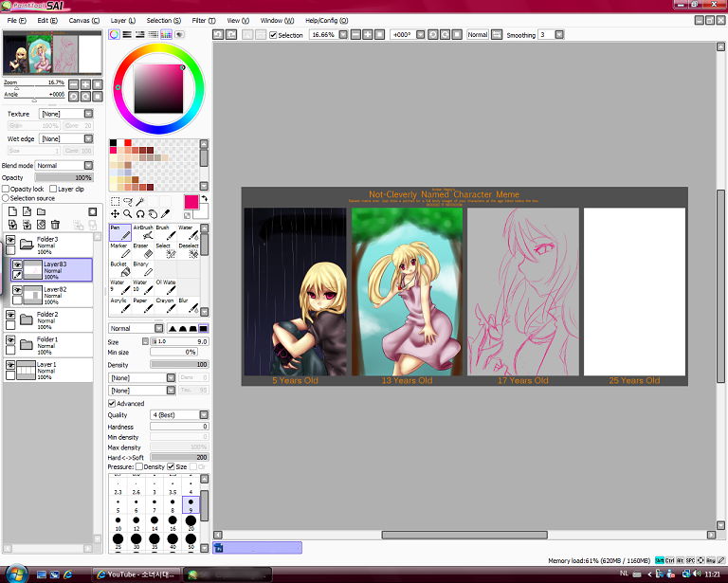The height and width of the screenshot is (583, 728).
Task: Open the Filter menu
Action: [203, 20]
